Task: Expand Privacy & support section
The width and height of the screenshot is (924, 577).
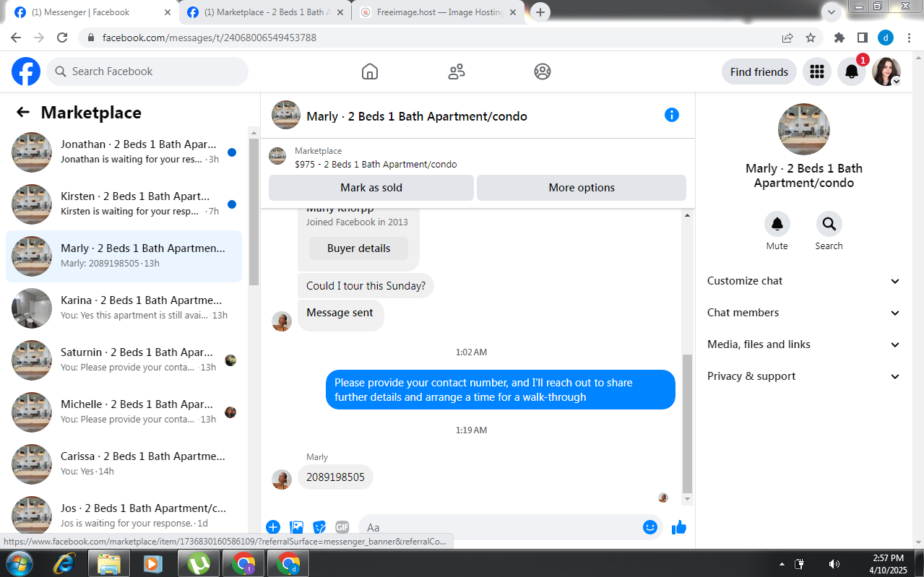Action: click(x=804, y=376)
